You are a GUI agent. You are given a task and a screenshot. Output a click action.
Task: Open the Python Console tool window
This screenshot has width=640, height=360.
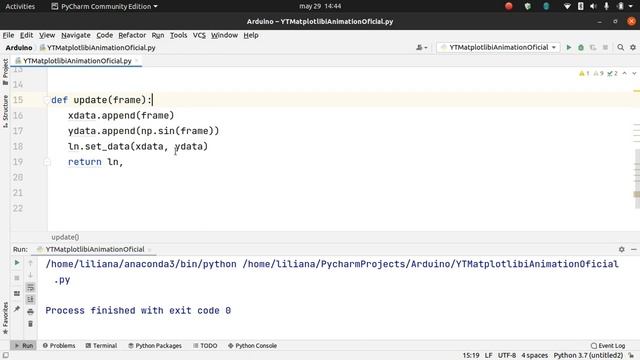(x=253, y=346)
